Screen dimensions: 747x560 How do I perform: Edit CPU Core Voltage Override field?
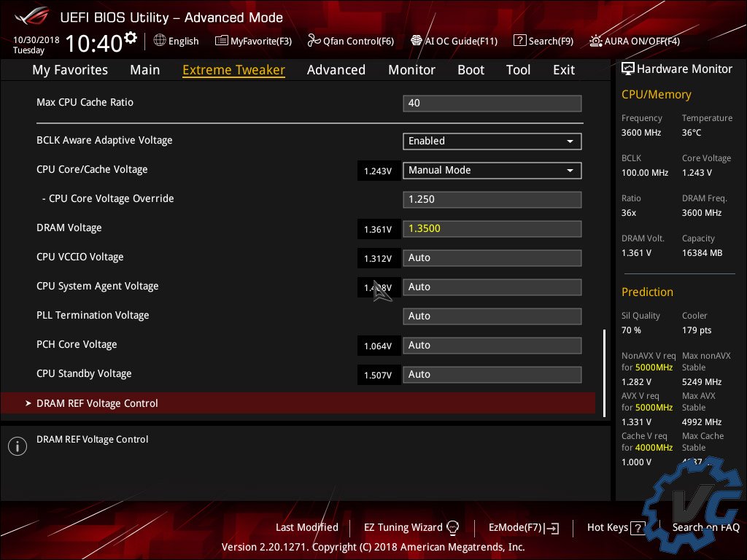[492, 200]
